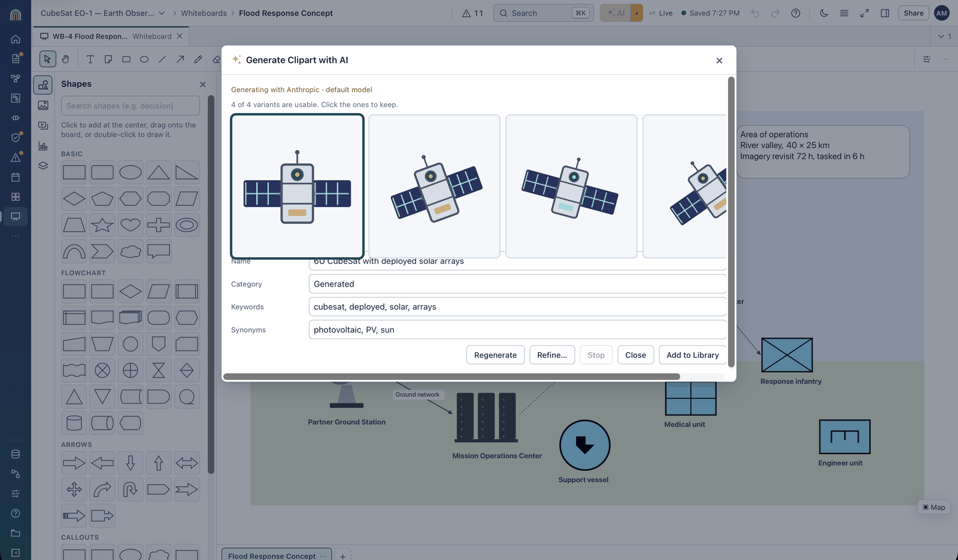Screen dimensions: 958x560
Task: Open the Shapes panel icon in side rail
Action: tap(43, 86)
